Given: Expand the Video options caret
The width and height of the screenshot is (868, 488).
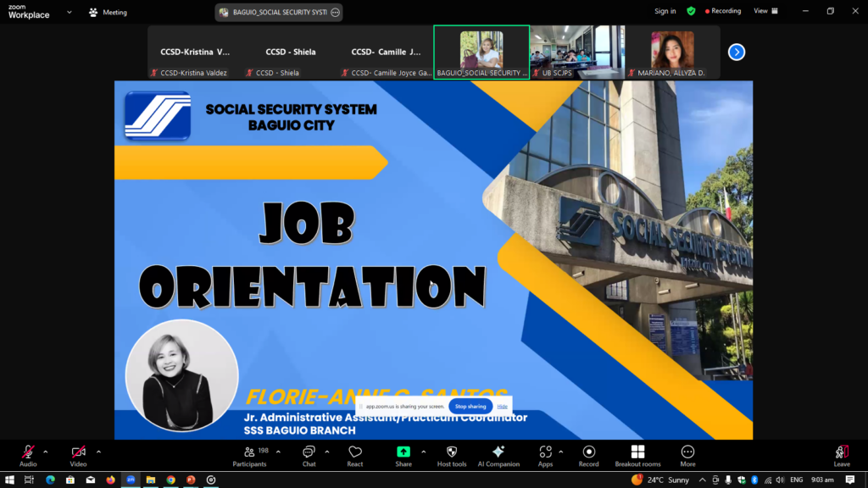Looking at the screenshot, I should [98, 452].
